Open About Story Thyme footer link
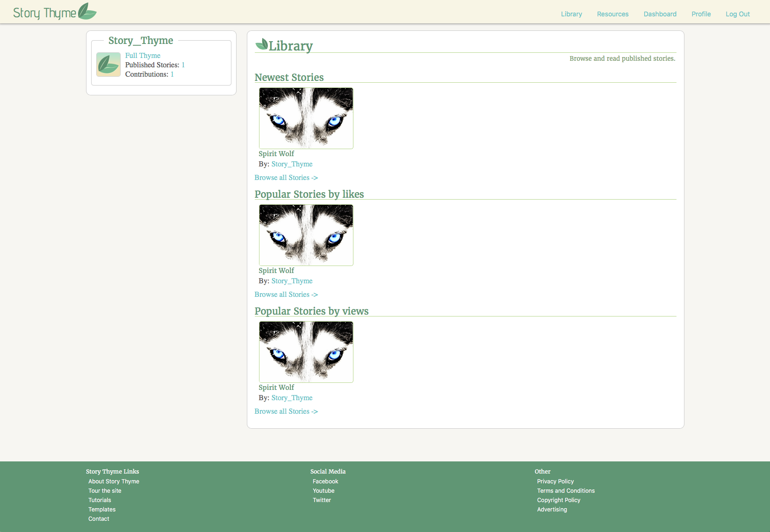This screenshot has width=770, height=532. 114,482
